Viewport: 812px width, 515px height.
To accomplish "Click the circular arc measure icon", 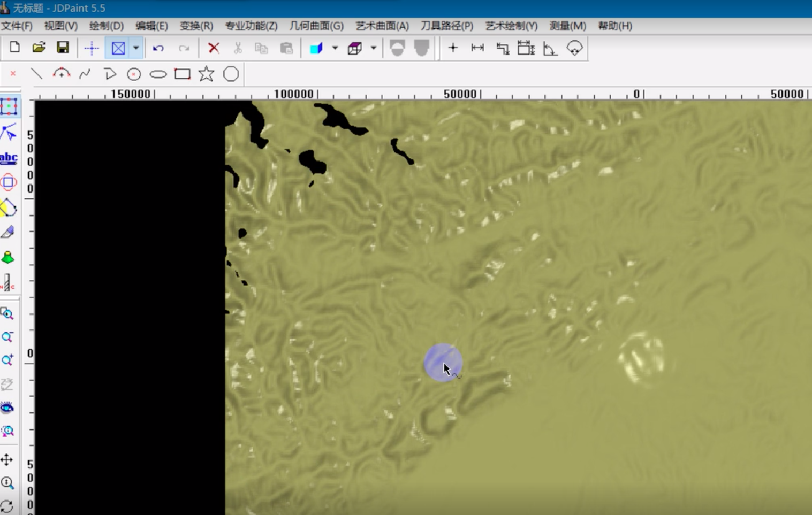I will 574,48.
